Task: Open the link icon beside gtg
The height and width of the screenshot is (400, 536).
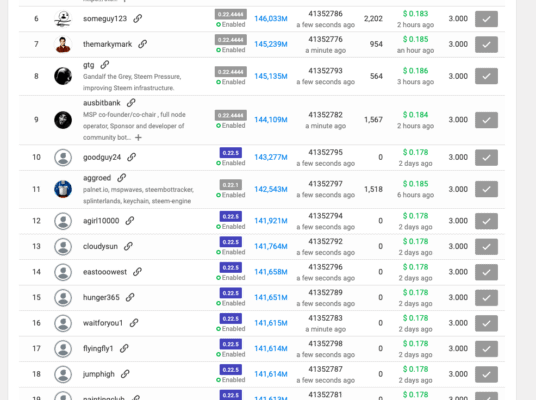Action: point(105,65)
